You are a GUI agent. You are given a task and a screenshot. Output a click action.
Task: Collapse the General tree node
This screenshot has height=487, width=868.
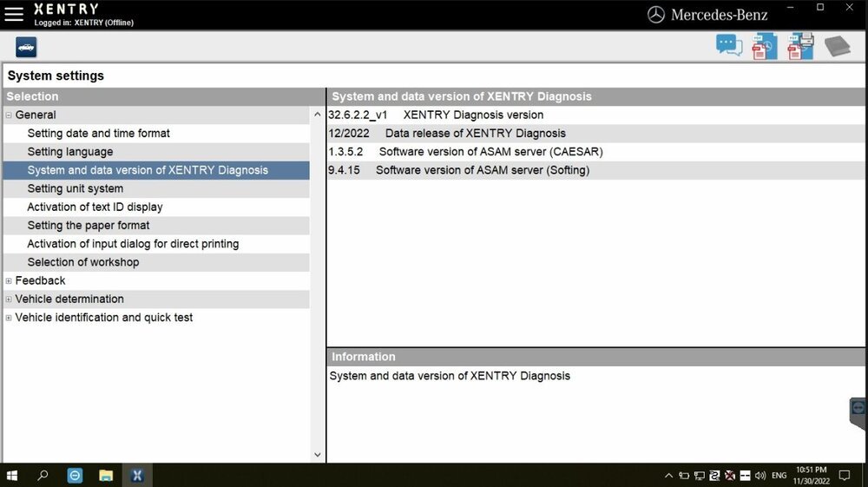point(9,115)
